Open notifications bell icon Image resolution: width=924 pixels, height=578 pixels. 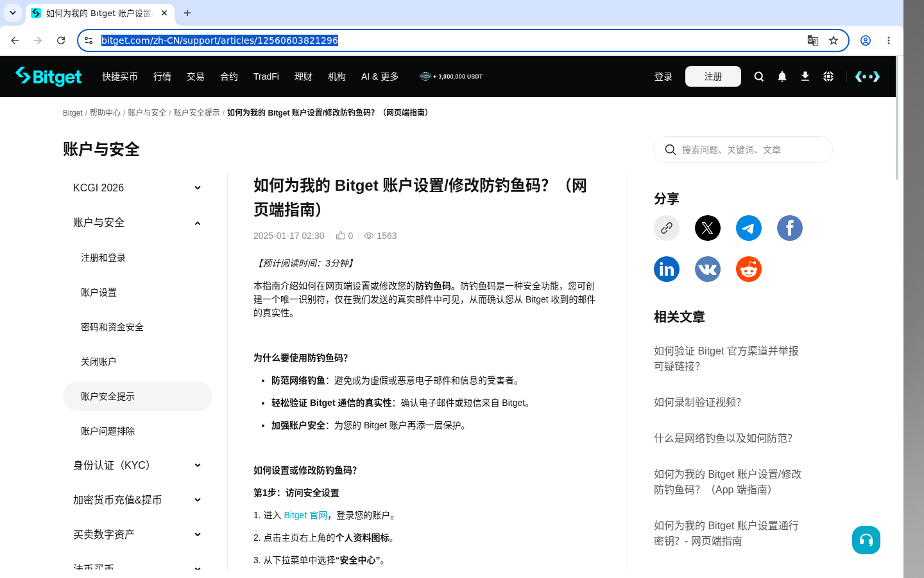point(782,76)
